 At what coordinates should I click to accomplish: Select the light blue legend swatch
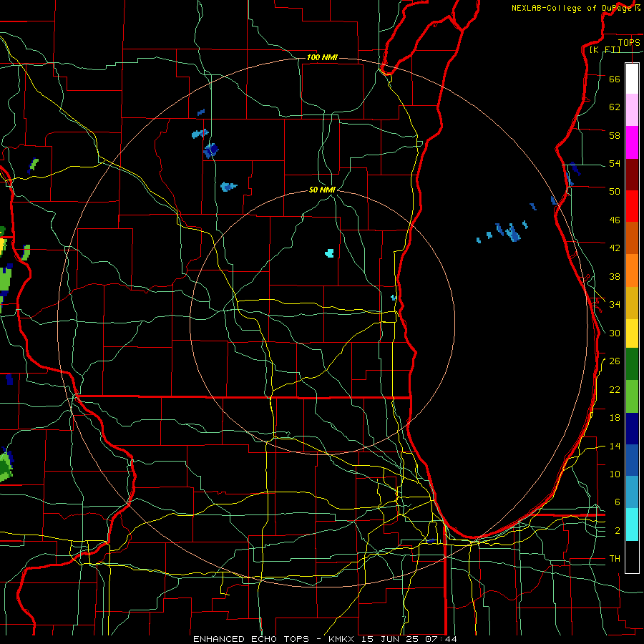[x=632, y=492]
